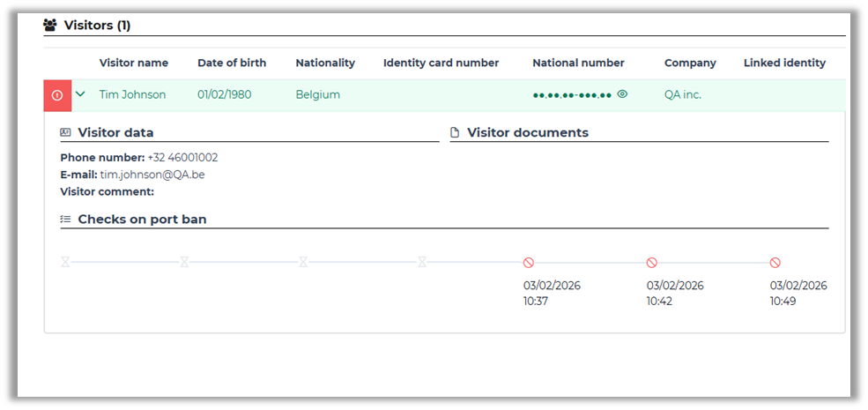This screenshot has width=868, height=410.
Task: Click the Date of birth column header
Action: (232, 63)
